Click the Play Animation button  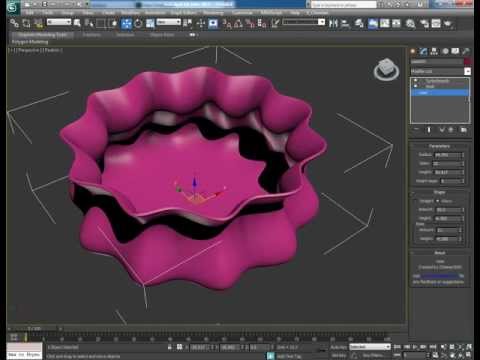coord(415,347)
